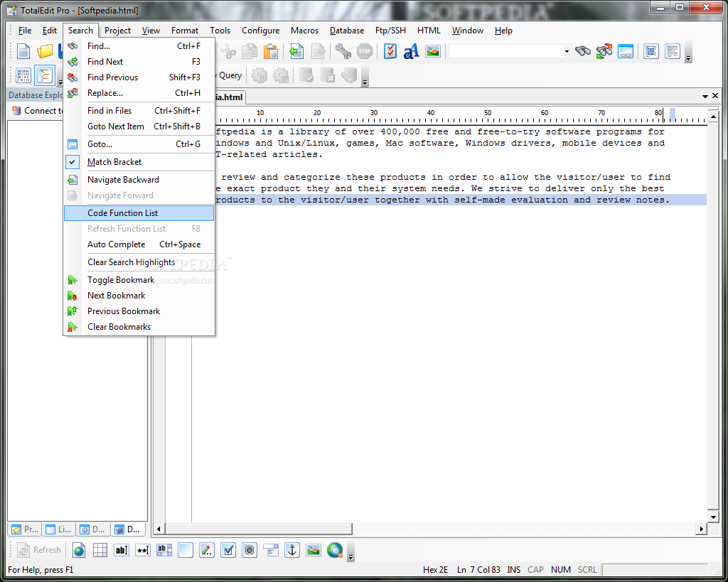Click the Goto window icon in toolbar
728x582 pixels.
(x=626, y=51)
